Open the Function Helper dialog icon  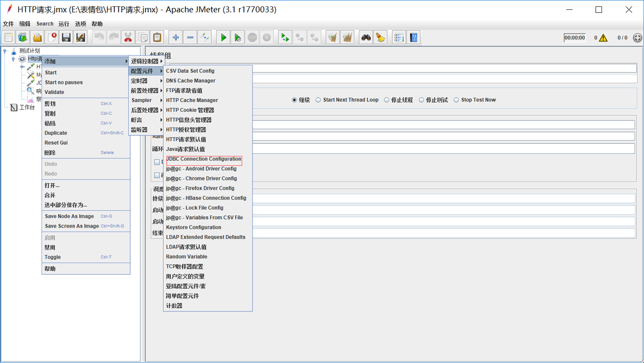[x=399, y=38]
